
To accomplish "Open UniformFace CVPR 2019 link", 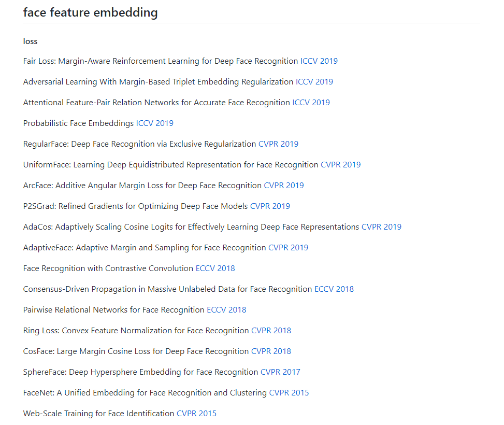I will (x=341, y=165).
